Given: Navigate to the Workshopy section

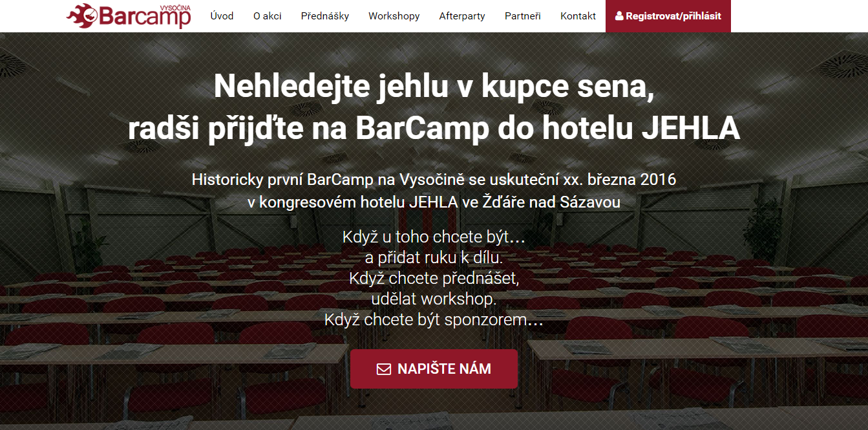Looking at the screenshot, I should click(394, 16).
